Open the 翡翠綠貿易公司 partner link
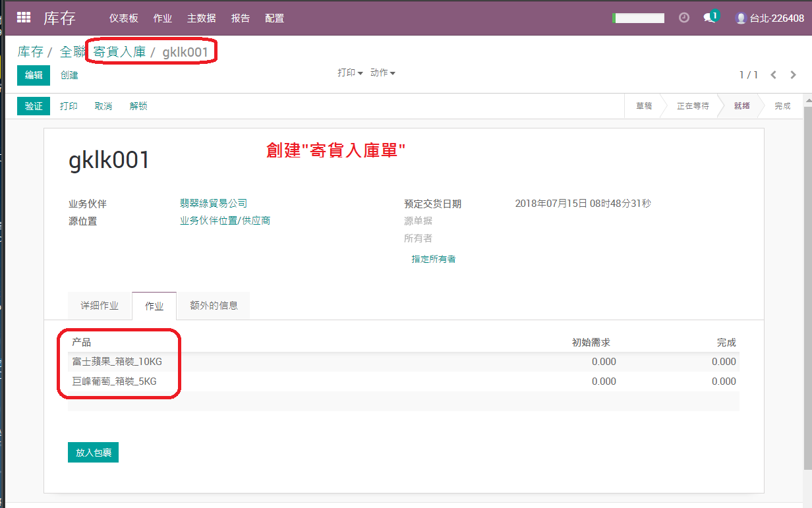 pyautogui.click(x=214, y=204)
